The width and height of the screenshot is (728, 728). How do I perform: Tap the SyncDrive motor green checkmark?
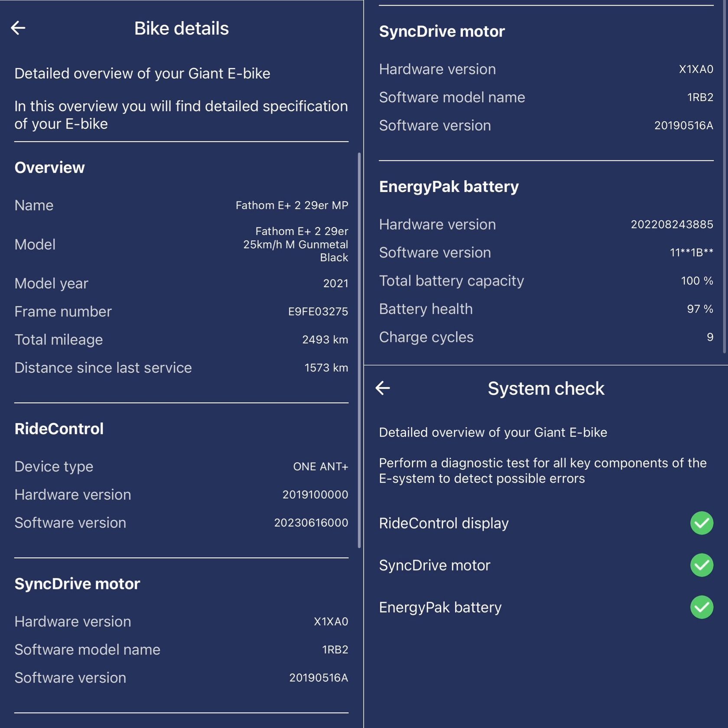tap(702, 565)
